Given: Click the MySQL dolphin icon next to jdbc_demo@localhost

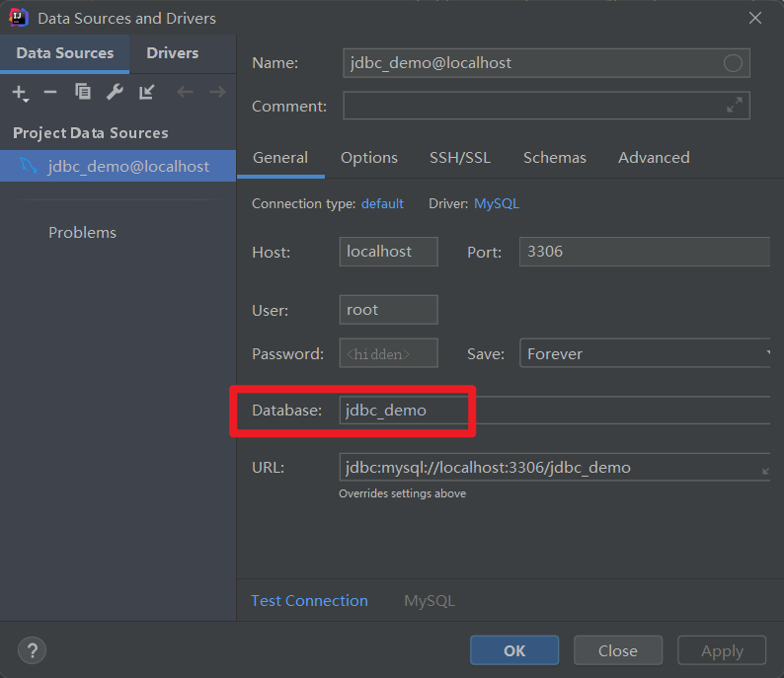Looking at the screenshot, I should [x=28, y=166].
